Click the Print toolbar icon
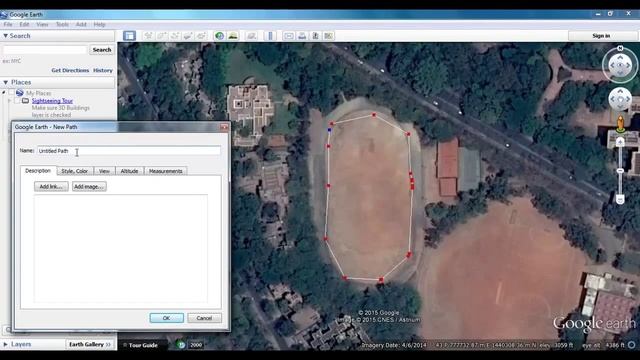This screenshot has width=640, height=360. point(302,36)
